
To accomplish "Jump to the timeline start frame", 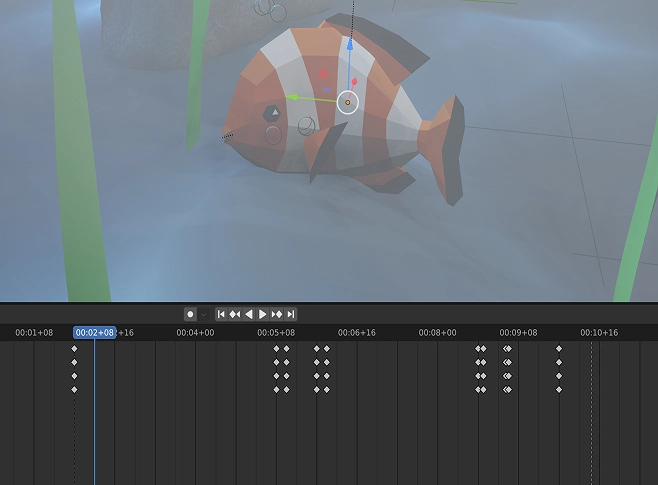I will [221, 314].
